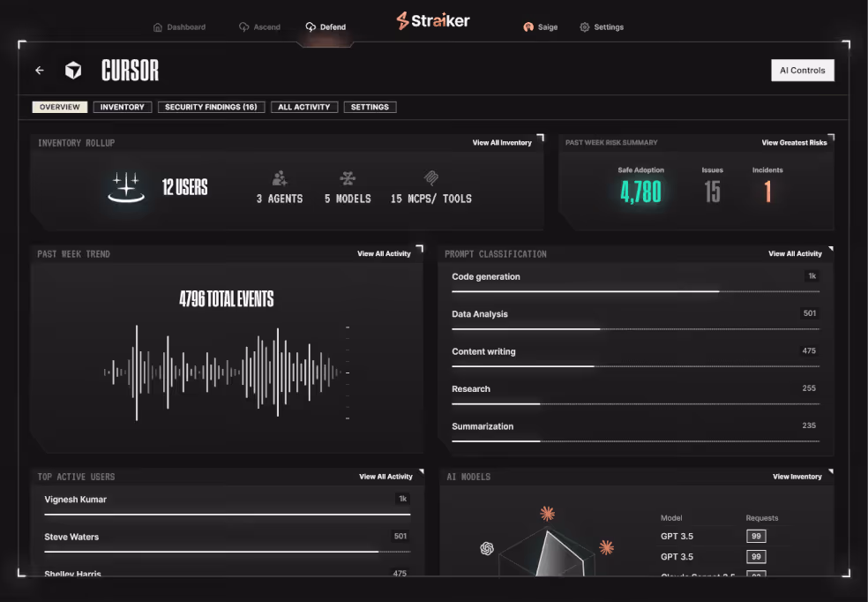Click the right Claude starburst icon
Image resolution: width=868 pixels, height=602 pixels.
click(x=607, y=548)
